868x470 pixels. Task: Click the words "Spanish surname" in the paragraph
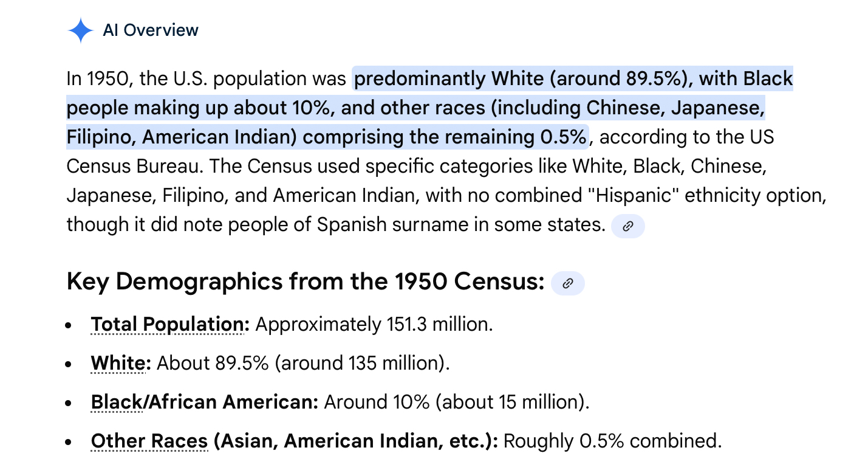389,225
